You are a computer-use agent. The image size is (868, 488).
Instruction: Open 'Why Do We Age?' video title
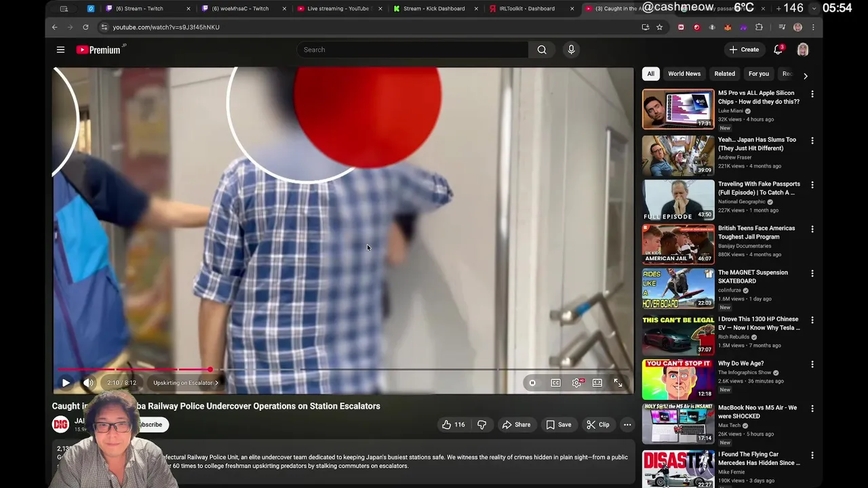pyautogui.click(x=741, y=363)
